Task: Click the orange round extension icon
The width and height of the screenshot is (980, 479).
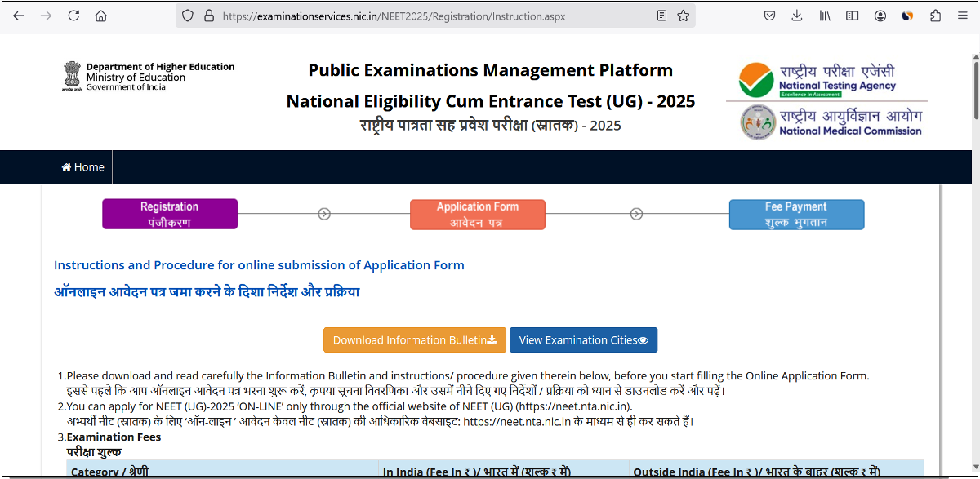Action: tap(907, 16)
